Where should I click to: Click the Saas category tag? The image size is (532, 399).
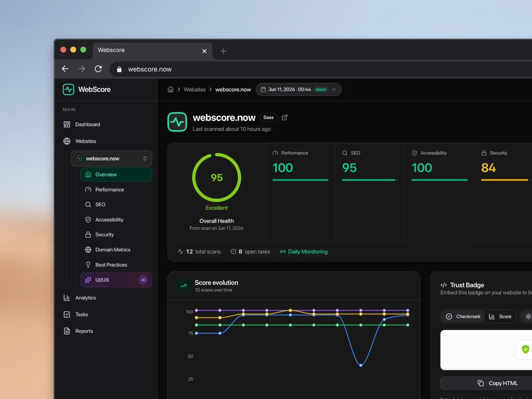(268, 117)
